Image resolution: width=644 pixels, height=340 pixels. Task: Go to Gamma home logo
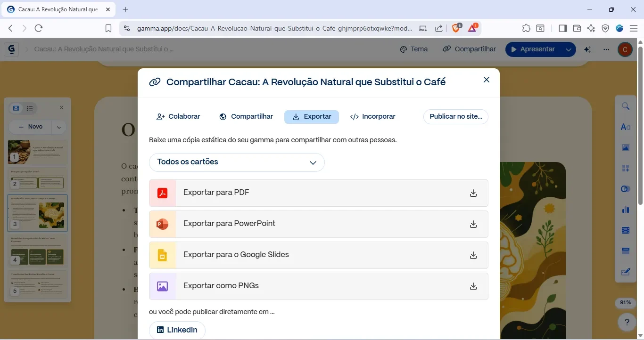click(x=11, y=49)
